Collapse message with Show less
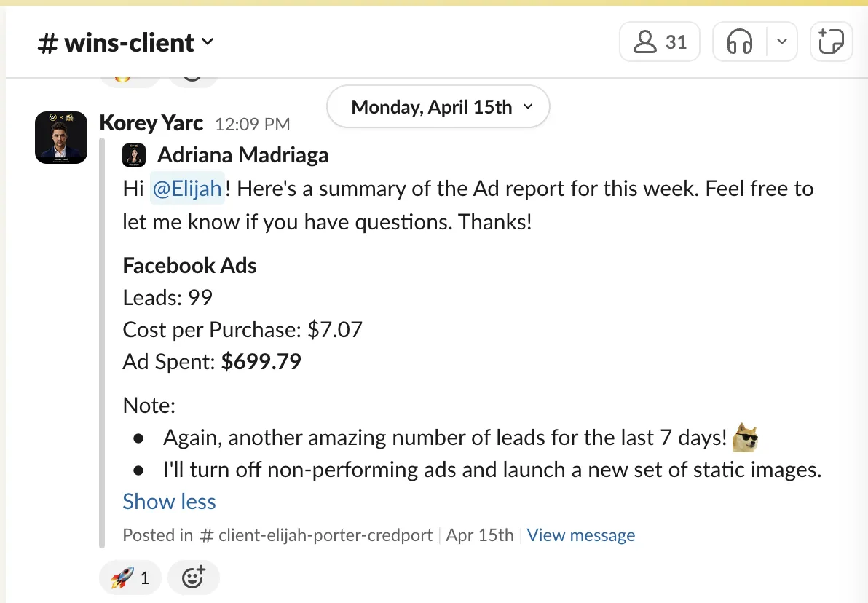 click(x=169, y=502)
